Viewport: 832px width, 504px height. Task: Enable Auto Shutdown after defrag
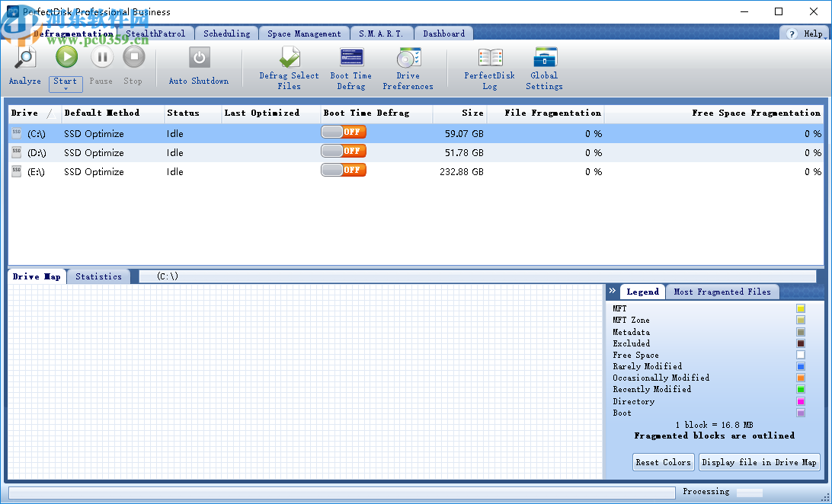[x=198, y=67]
